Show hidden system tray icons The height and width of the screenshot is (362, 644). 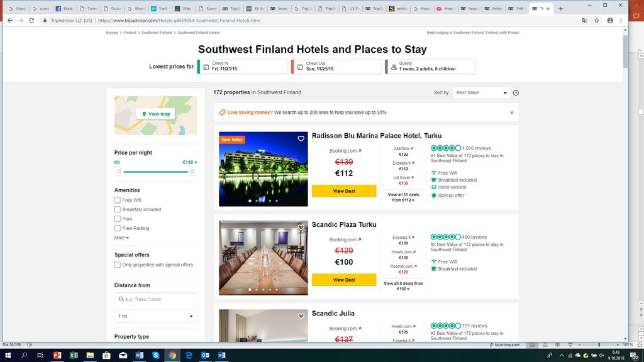point(562,356)
